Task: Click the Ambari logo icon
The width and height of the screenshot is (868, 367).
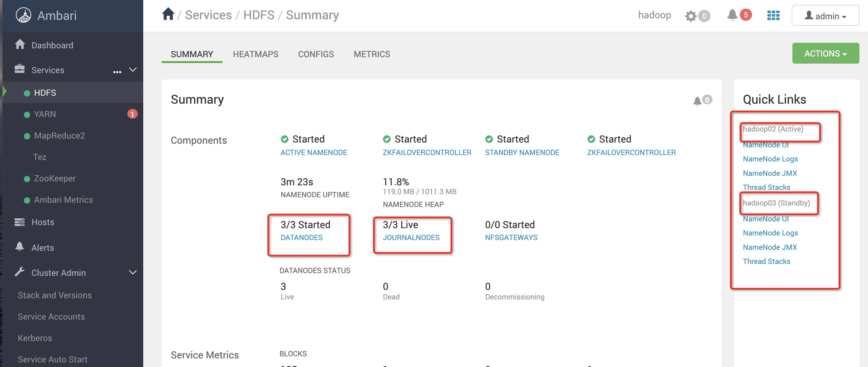Action: [x=24, y=15]
